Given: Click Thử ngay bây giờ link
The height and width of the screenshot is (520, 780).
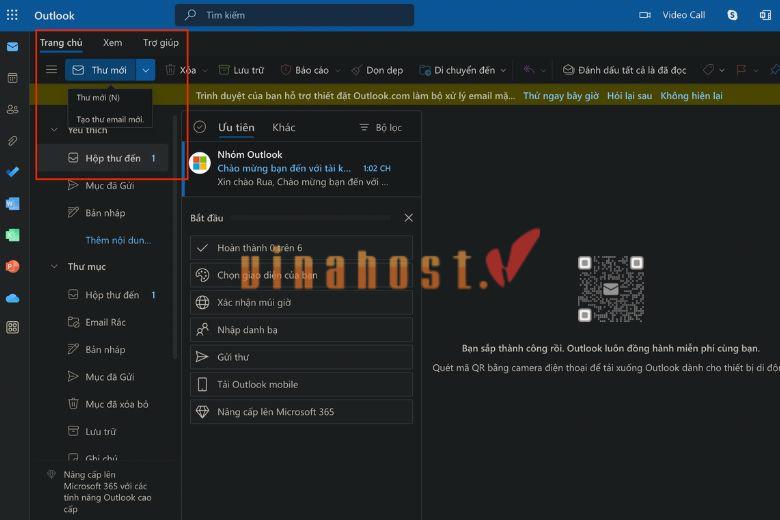Looking at the screenshot, I should tap(561, 96).
